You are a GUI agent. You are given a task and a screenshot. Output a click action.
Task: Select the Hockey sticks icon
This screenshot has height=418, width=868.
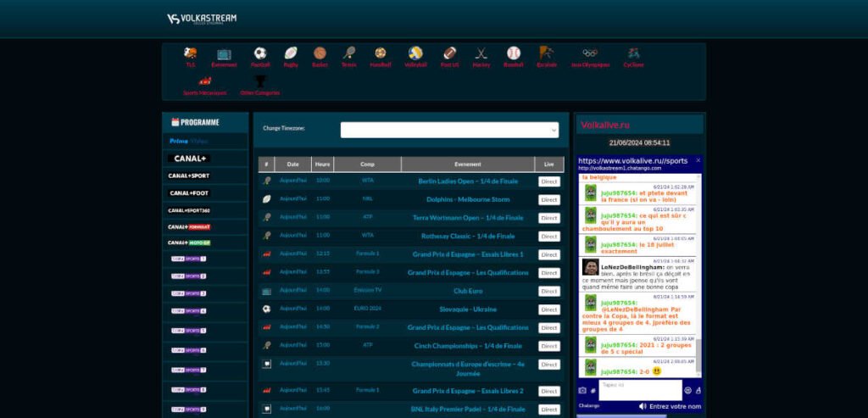(481, 53)
